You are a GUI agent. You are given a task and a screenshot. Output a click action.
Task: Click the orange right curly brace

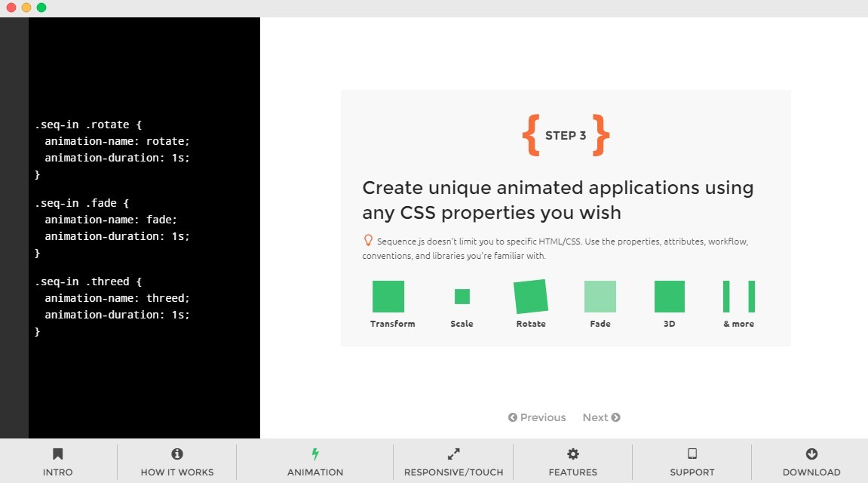pyautogui.click(x=600, y=135)
